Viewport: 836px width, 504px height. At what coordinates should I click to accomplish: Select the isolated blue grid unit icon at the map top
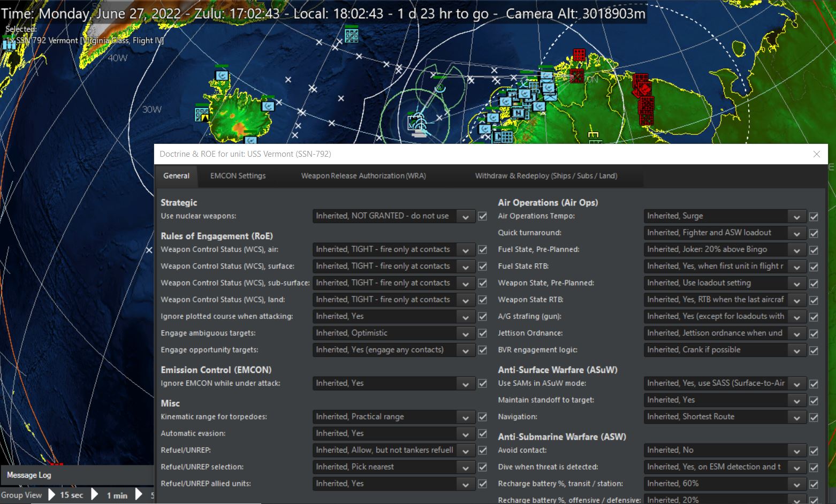coord(351,35)
